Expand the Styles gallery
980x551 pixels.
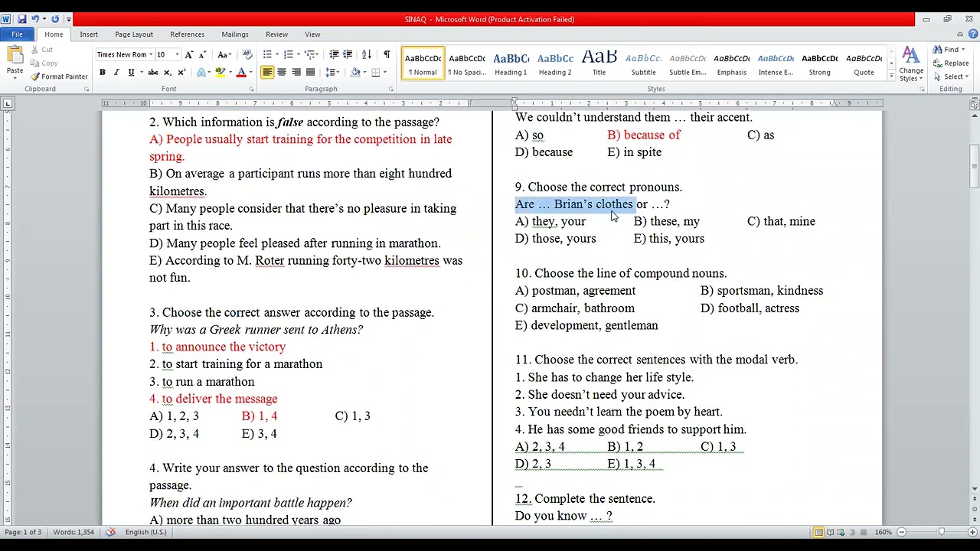coord(891,76)
